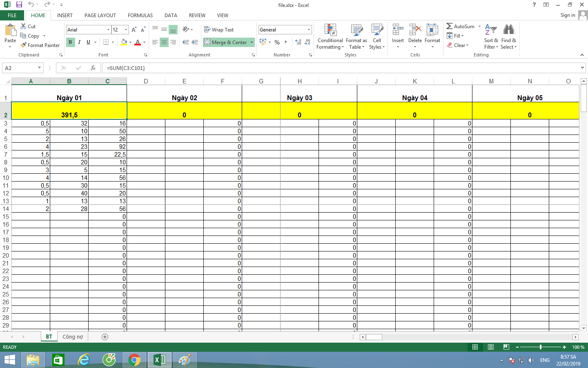Click the AutoSum sigma icon
Viewport: 588px width, 368px height.
pos(449,26)
